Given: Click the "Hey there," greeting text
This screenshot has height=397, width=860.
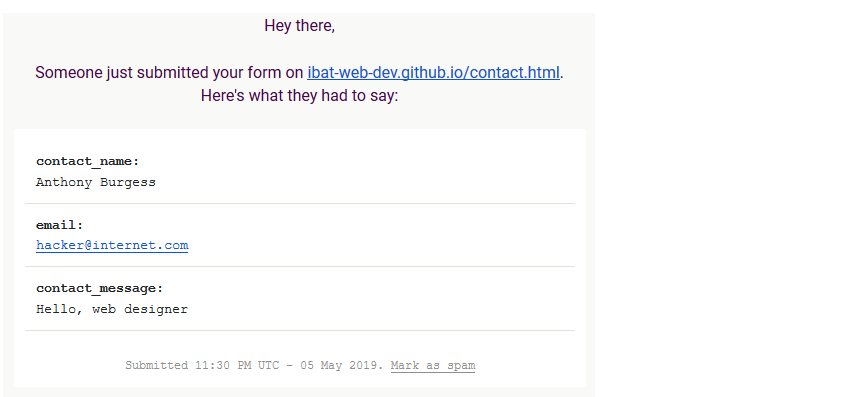Looking at the screenshot, I should 299,26.
